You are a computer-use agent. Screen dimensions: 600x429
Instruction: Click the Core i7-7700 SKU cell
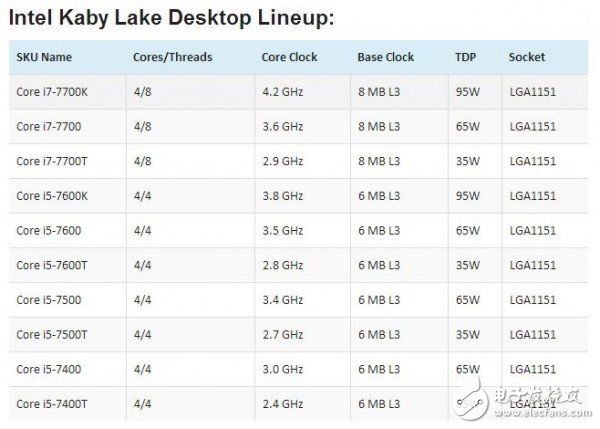(x=49, y=126)
